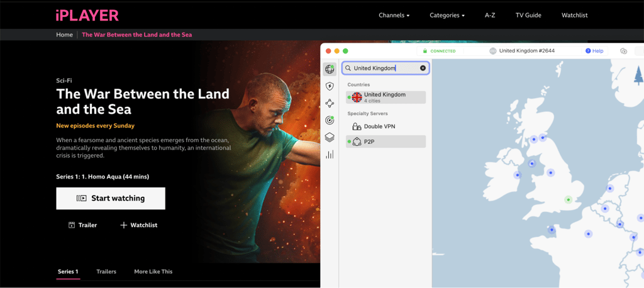Click the Specialty Servers heading
The height and width of the screenshot is (288, 644).
point(367,113)
